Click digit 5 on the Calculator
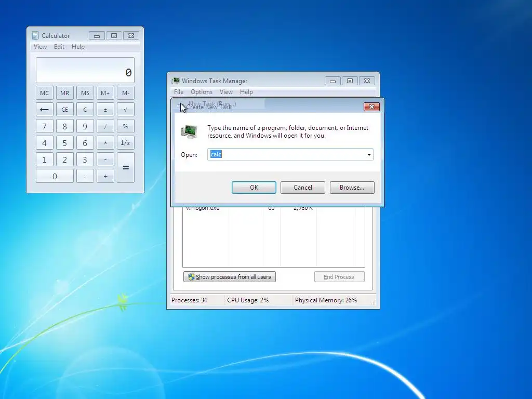 pos(64,143)
